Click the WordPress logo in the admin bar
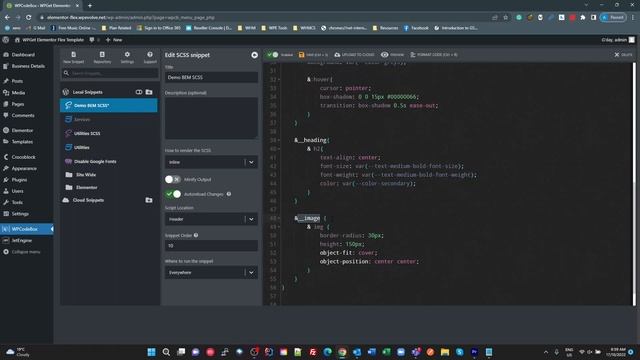Image resolution: width=640 pixels, height=360 pixels. [6, 40]
